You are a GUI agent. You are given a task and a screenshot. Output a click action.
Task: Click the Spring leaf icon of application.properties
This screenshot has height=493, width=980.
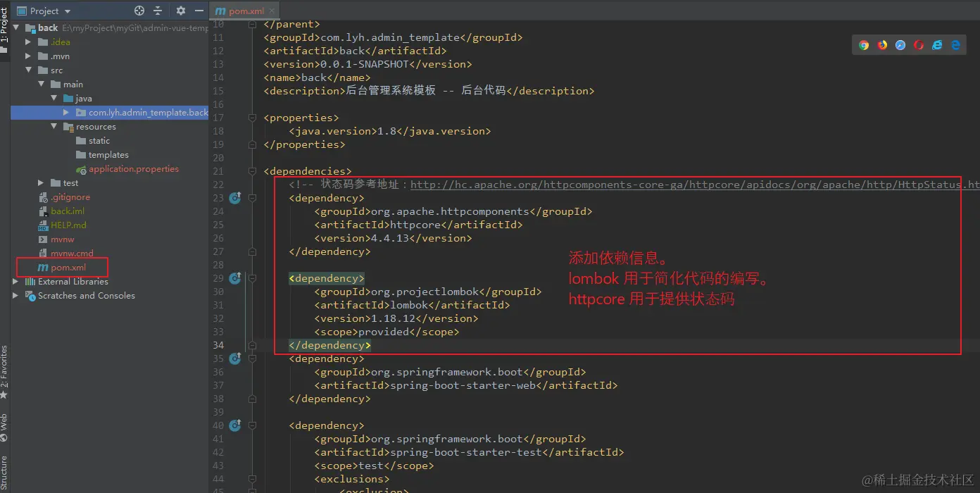tap(82, 169)
